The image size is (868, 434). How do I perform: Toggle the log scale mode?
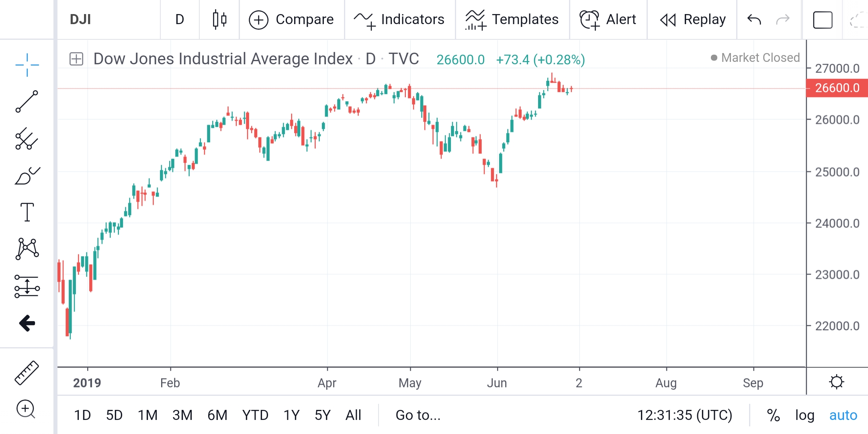click(x=805, y=415)
